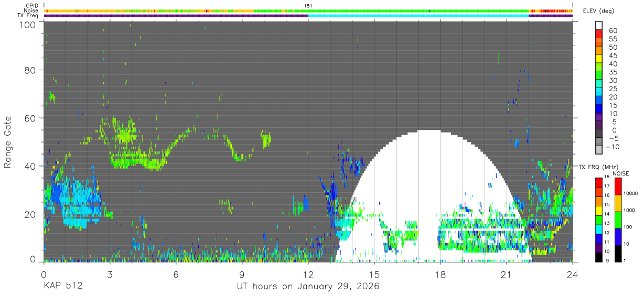Click the y-axis tick label '100'
Viewport: 644px width, 297px height.
click(x=28, y=25)
